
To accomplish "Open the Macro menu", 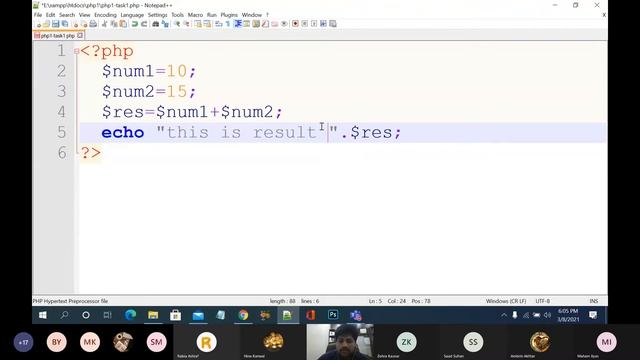I will click(195, 15).
